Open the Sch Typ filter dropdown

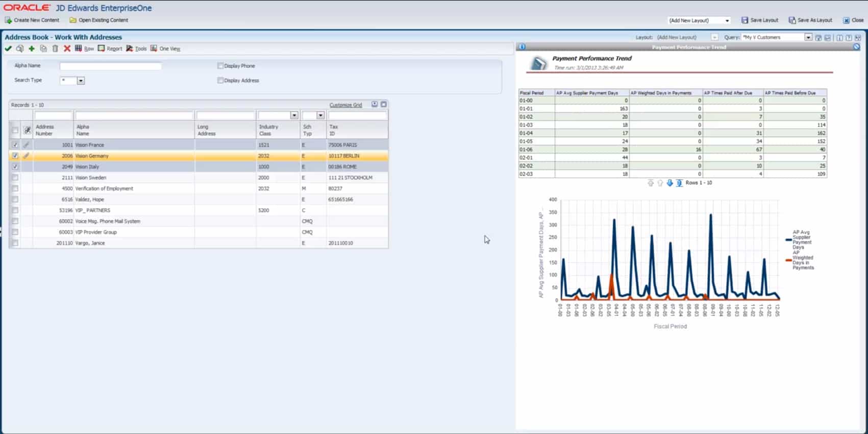point(320,115)
